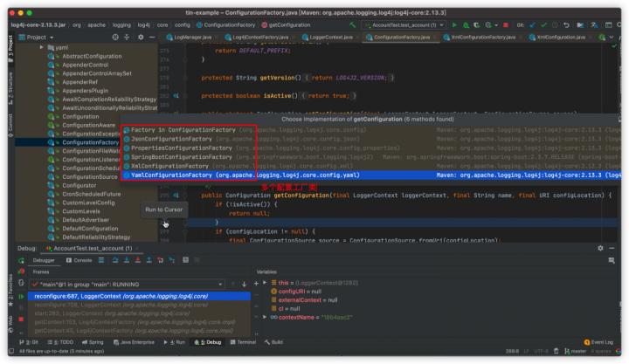This screenshot has height=364, width=629.
Task: Hide Debug panel with minus icon
Action: click(612, 248)
